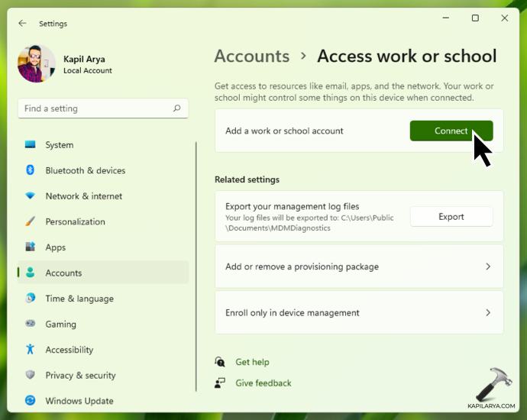The image size is (527, 420).
Task: Click Add a work or school account text
Action: [284, 131]
